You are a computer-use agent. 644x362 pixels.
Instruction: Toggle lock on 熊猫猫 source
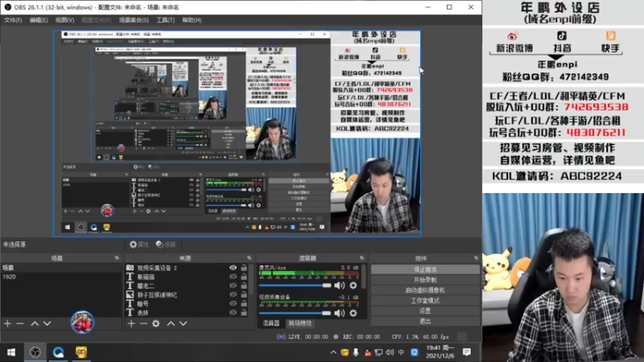point(244,277)
